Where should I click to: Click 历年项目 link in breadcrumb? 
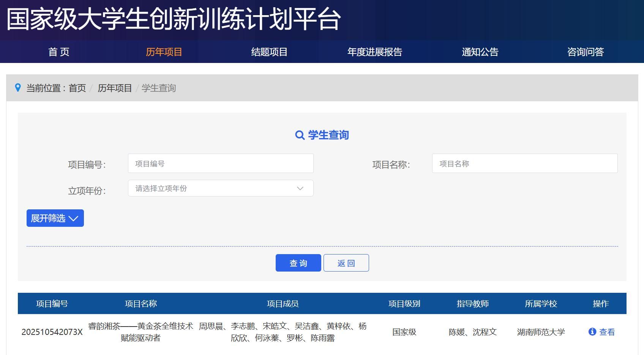click(x=115, y=88)
